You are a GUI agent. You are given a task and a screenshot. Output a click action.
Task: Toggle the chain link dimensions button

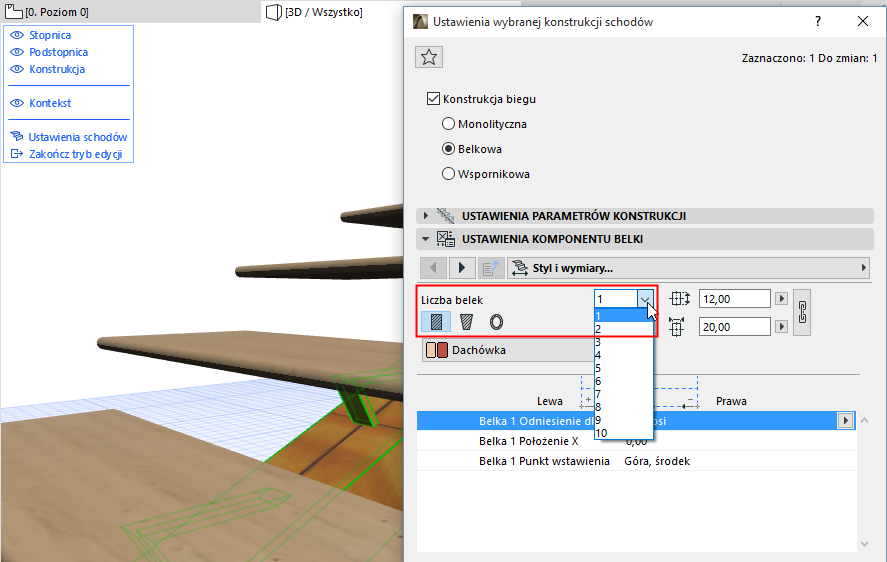(x=802, y=312)
